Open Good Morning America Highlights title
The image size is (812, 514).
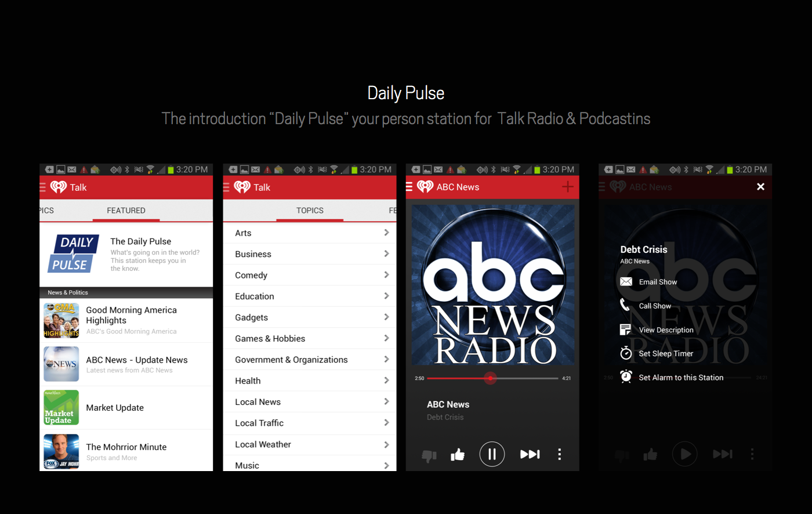coord(131,315)
